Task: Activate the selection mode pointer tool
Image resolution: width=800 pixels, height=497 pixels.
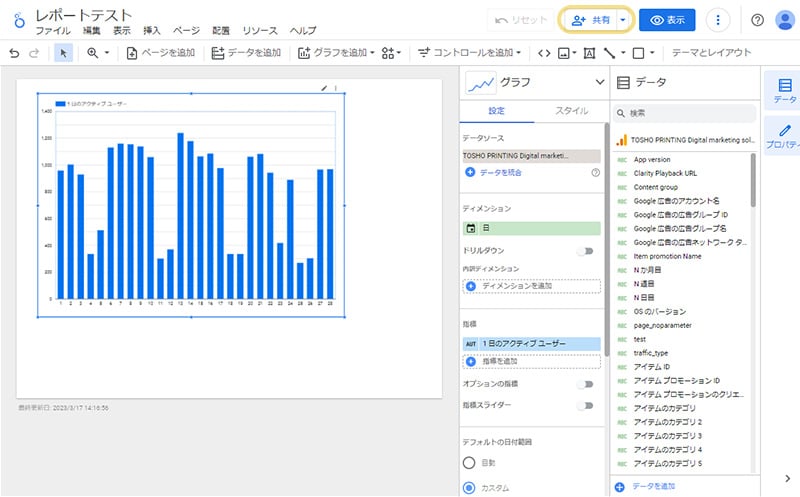Action: coord(63,53)
